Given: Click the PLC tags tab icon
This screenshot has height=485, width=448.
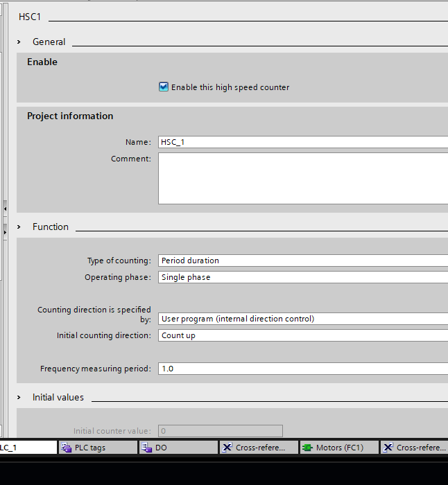Looking at the screenshot, I should click(67, 448).
